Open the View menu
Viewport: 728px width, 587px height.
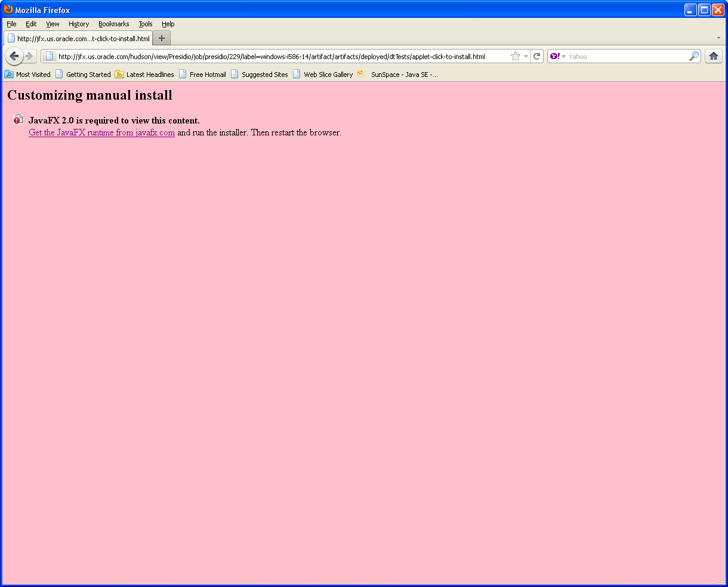53,24
